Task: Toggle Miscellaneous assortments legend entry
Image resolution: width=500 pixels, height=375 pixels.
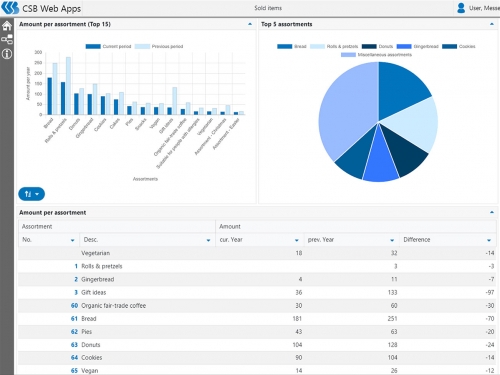Action: tap(376, 55)
